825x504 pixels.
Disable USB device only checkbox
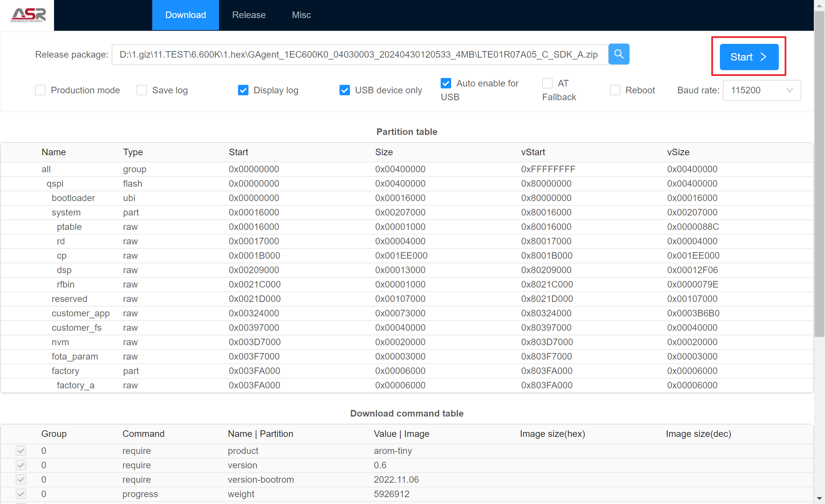coord(344,90)
